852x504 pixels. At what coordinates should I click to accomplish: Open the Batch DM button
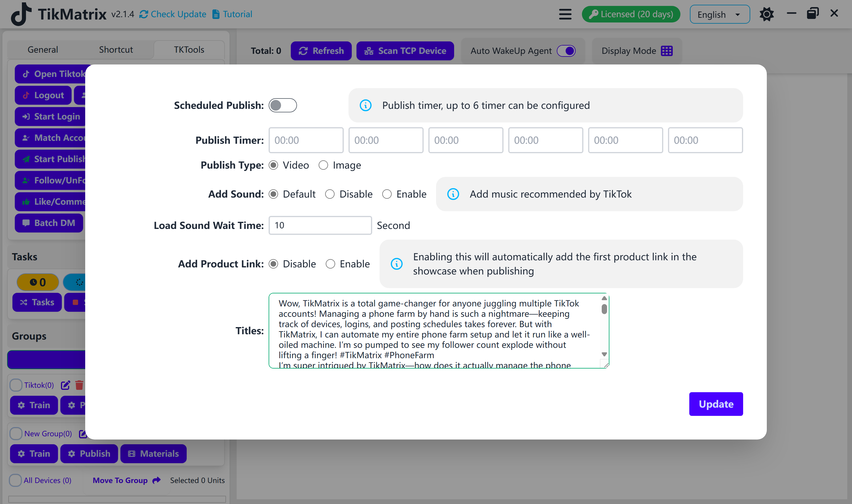[49, 223]
